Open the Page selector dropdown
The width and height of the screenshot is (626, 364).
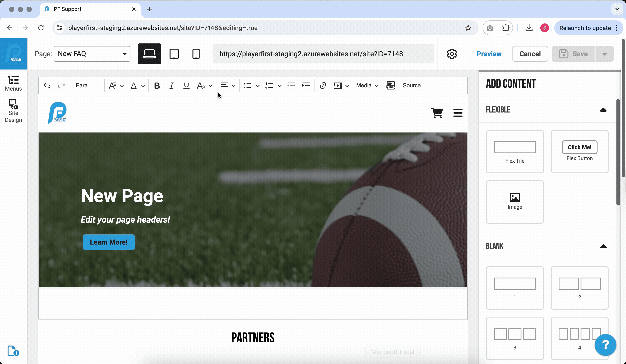[92, 54]
